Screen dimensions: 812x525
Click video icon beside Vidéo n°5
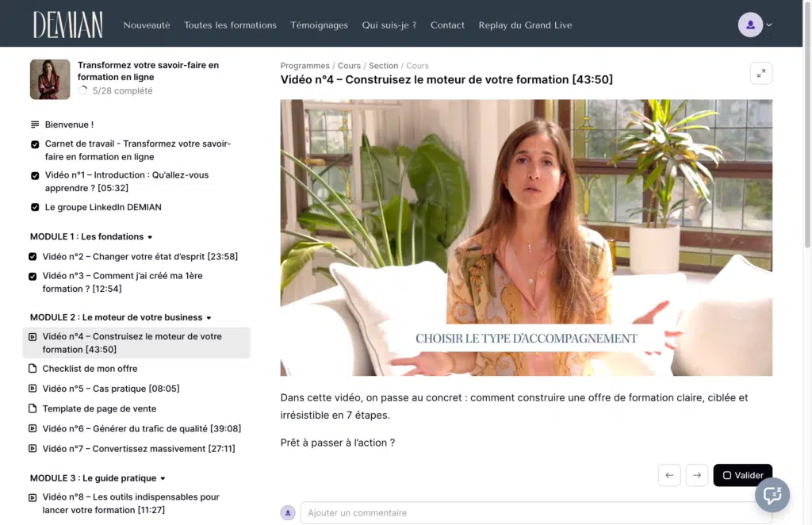33,389
